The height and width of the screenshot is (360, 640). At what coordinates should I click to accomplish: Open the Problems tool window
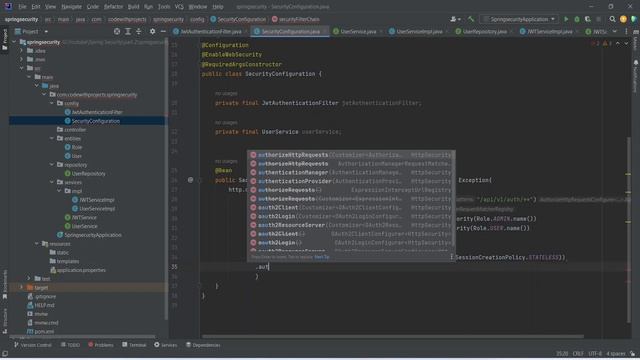pos(101,345)
